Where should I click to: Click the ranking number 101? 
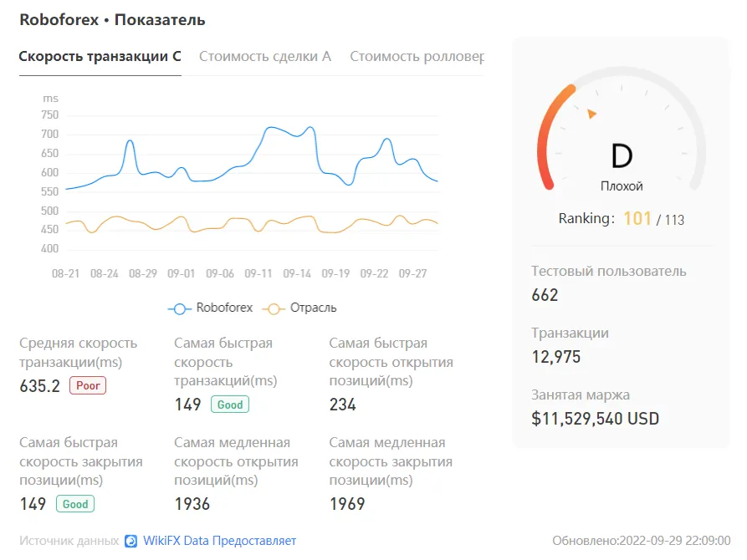click(x=637, y=218)
